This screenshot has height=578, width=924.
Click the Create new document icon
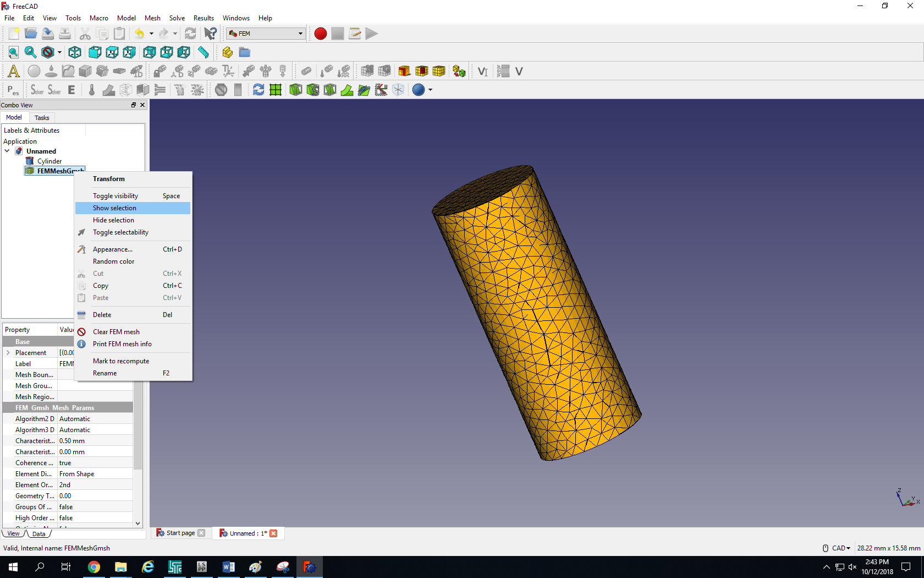tap(13, 34)
